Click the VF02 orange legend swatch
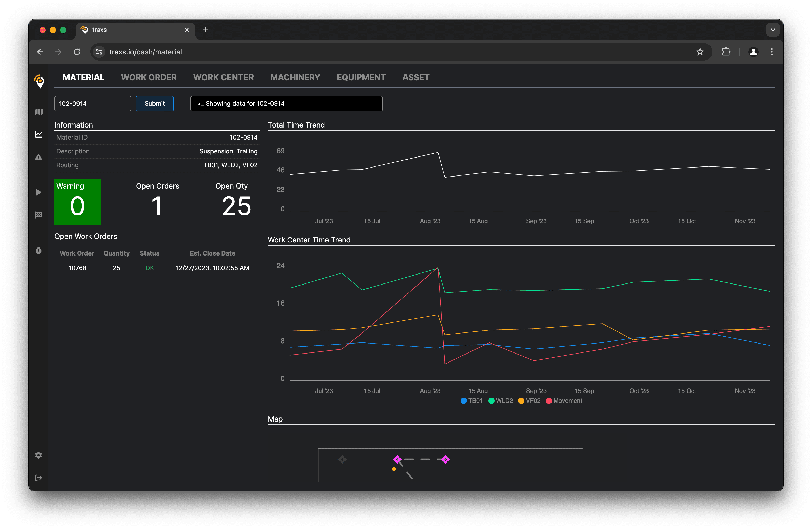 [521, 401]
